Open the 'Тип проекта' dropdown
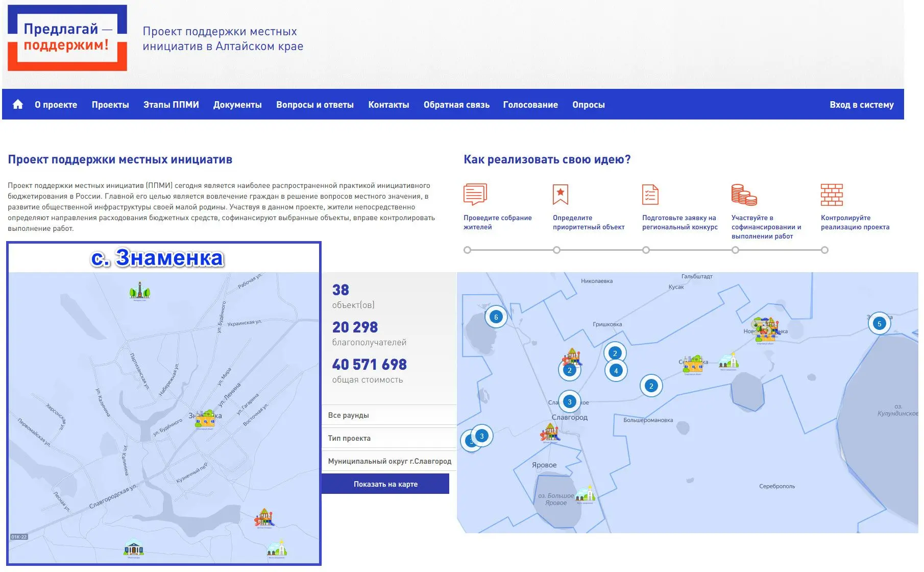The width and height of the screenshot is (924, 572). coord(389,438)
